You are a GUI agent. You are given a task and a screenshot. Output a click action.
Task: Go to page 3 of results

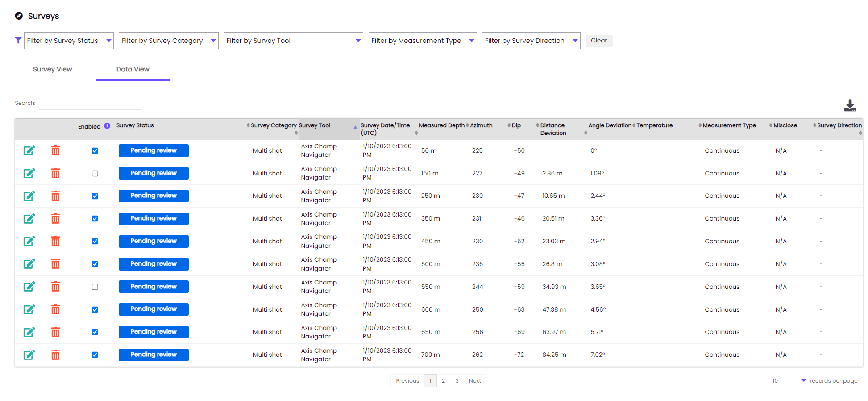point(457,380)
